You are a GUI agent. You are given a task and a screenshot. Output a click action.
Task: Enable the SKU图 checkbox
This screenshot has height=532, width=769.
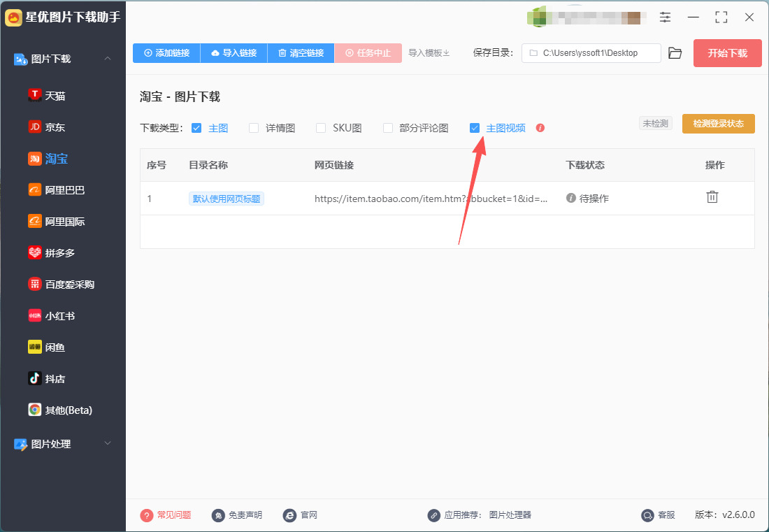pyautogui.click(x=321, y=128)
